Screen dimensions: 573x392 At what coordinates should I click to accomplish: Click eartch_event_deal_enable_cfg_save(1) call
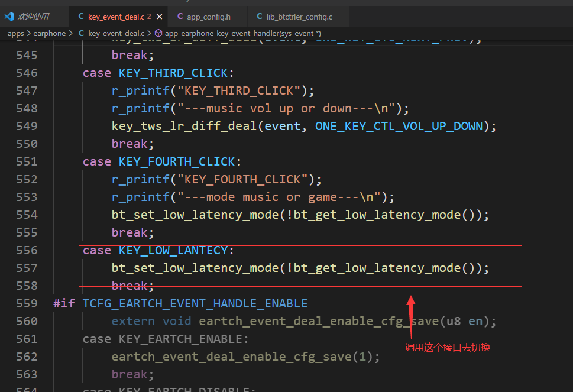click(245, 357)
